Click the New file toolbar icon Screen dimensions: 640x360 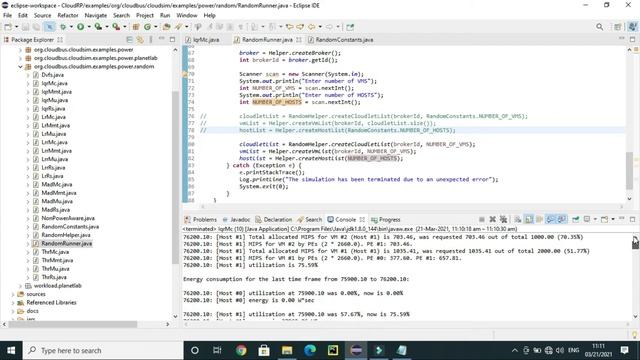click(8, 27)
